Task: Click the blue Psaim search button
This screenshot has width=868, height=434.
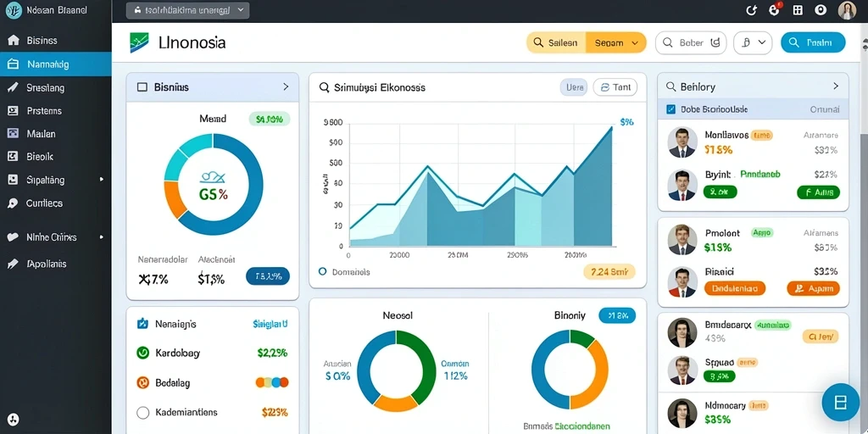Action: 813,42
